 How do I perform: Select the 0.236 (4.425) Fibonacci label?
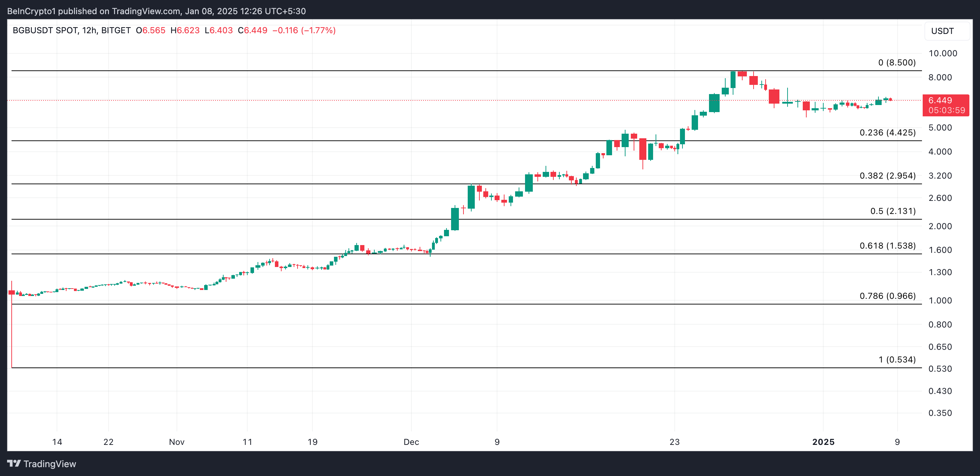tap(887, 133)
